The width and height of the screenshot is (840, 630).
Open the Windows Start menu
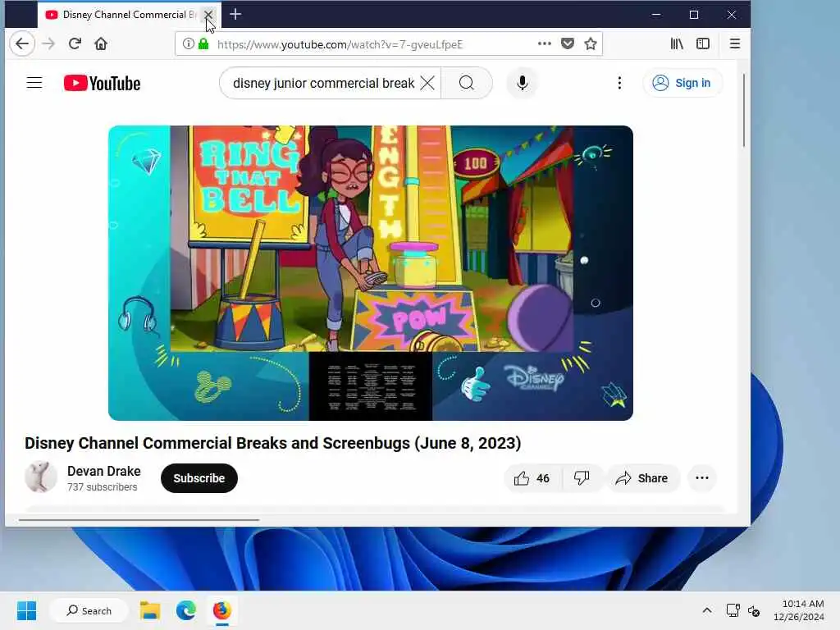(27, 610)
